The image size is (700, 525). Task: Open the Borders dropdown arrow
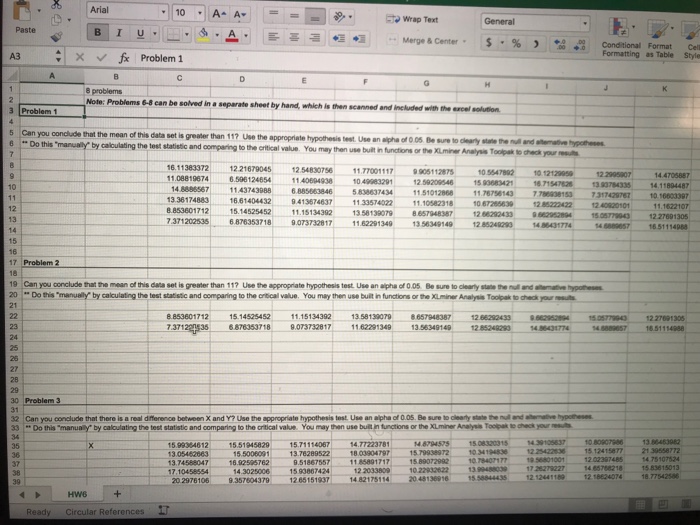click(187, 34)
